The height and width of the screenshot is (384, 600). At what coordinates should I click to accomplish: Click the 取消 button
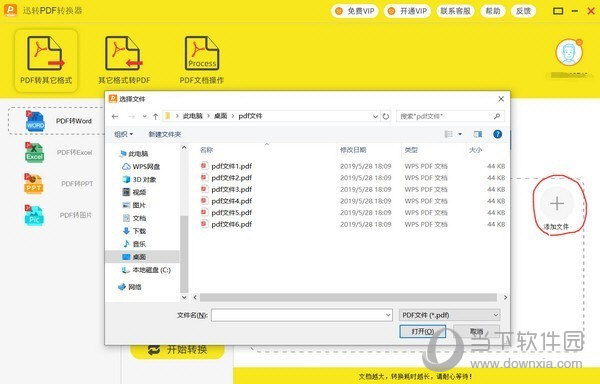coord(476,331)
